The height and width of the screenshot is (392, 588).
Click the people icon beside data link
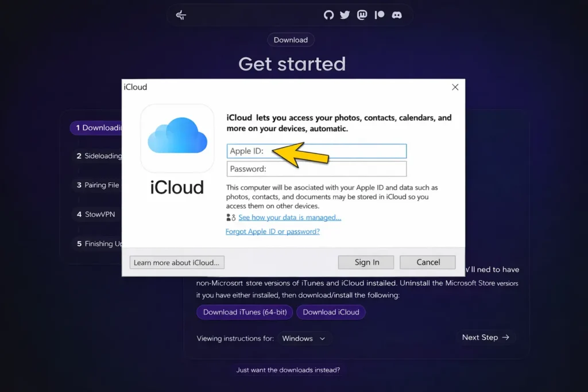[231, 218]
